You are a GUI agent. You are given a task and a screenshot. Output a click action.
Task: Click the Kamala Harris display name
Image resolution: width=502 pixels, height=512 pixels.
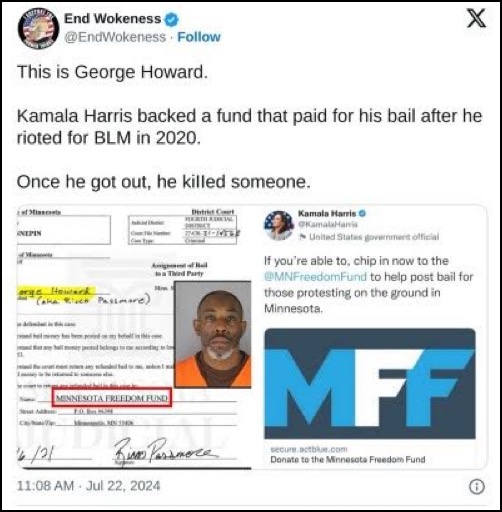pos(327,213)
